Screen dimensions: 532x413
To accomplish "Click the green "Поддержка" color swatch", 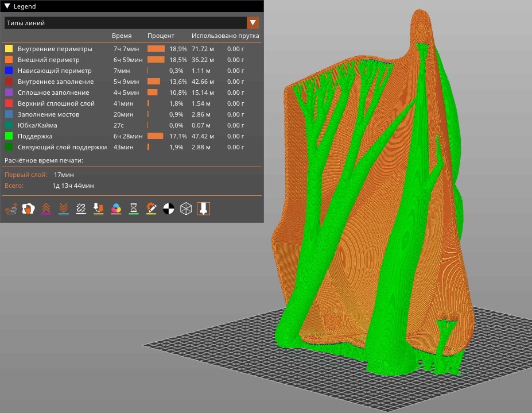I will click(x=9, y=136).
